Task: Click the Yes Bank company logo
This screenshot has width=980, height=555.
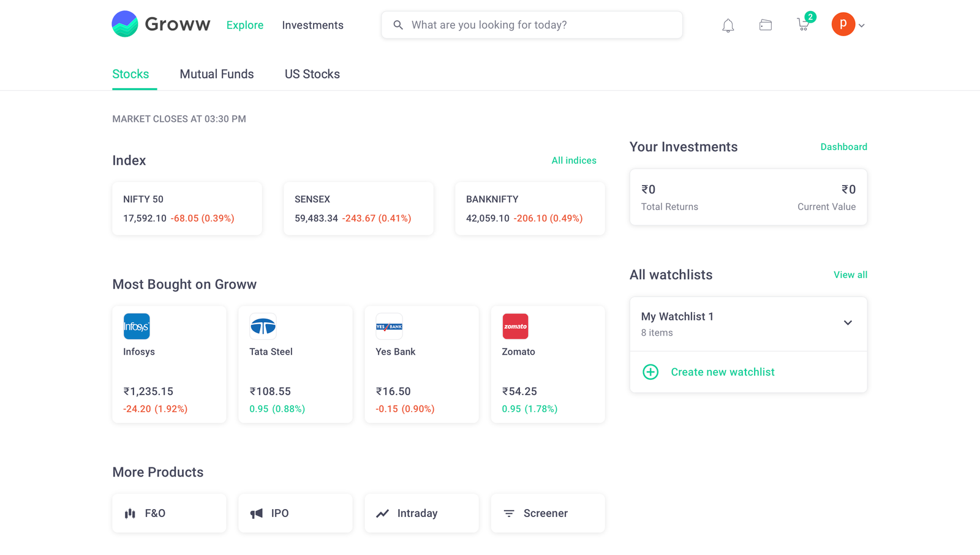Action: [389, 327]
